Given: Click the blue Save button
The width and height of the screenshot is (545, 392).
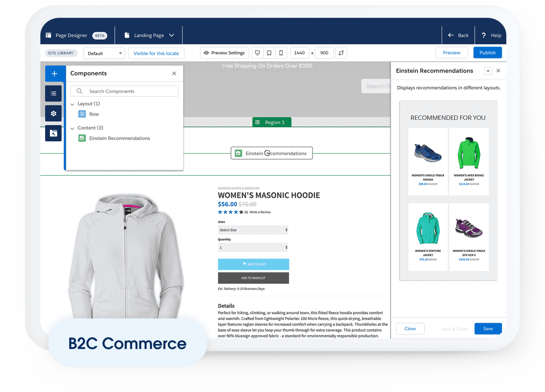Looking at the screenshot, I should click(x=488, y=329).
